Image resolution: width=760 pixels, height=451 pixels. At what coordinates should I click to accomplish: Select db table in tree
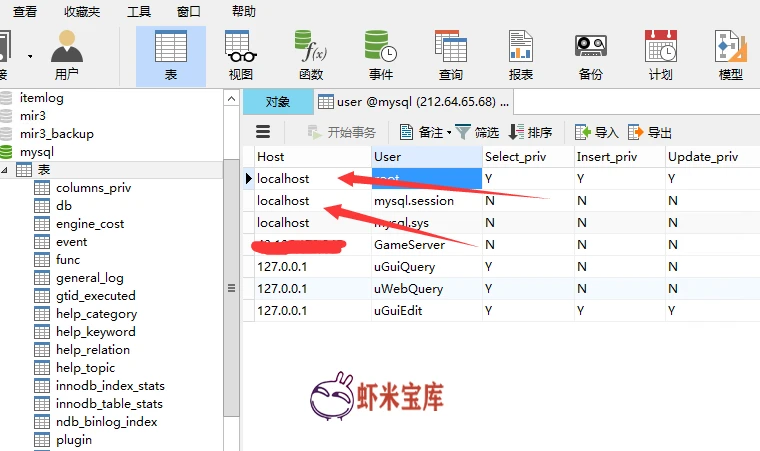coord(63,206)
